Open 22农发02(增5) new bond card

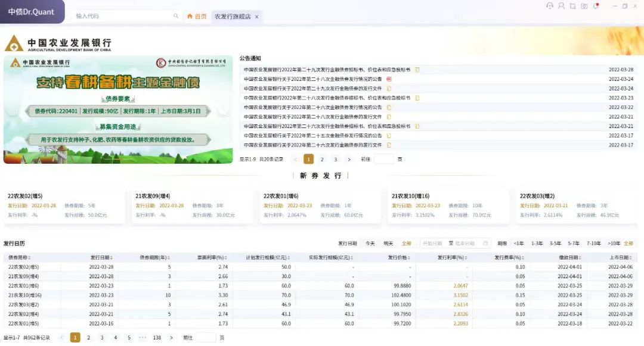[x=64, y=206]
